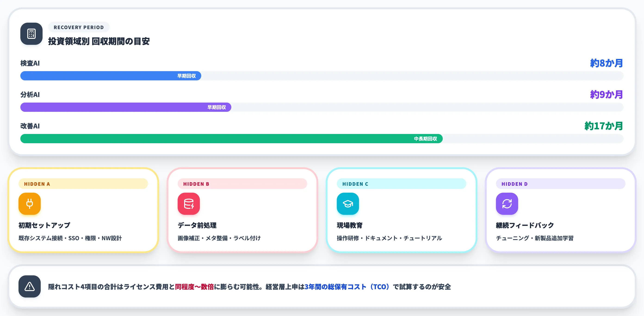
Task: Click the データ前処理 card title
Action: pyautogui.click(x=197, y=225)
